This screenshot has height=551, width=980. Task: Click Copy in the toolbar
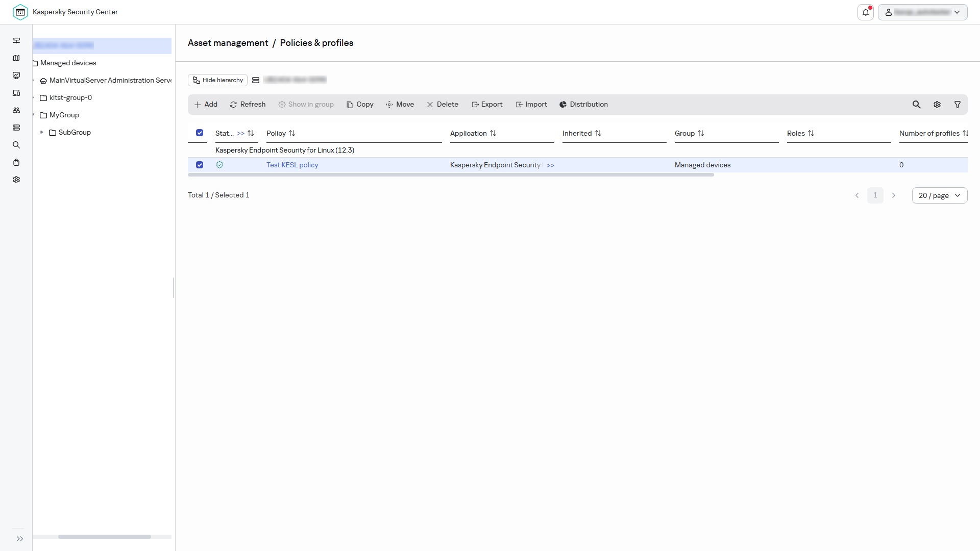click(360, 105)
